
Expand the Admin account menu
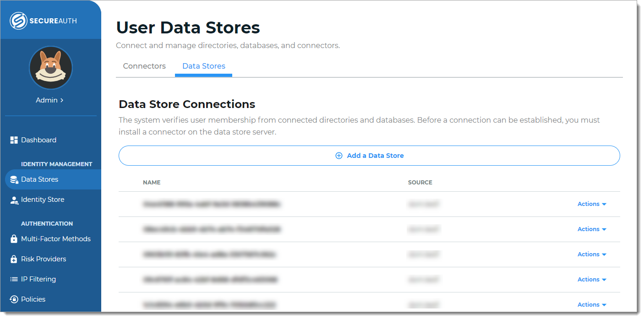[50, 100]
